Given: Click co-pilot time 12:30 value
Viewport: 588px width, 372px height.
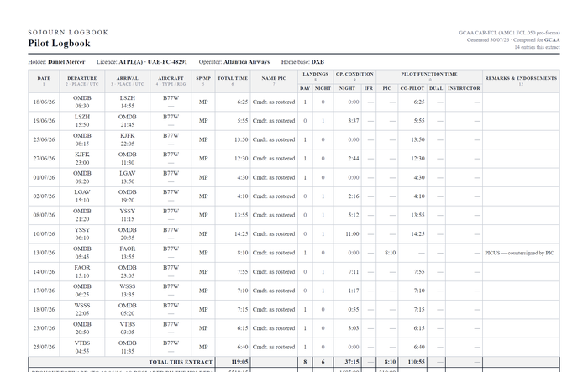Looking at the screenshot, I should point(417,158).
